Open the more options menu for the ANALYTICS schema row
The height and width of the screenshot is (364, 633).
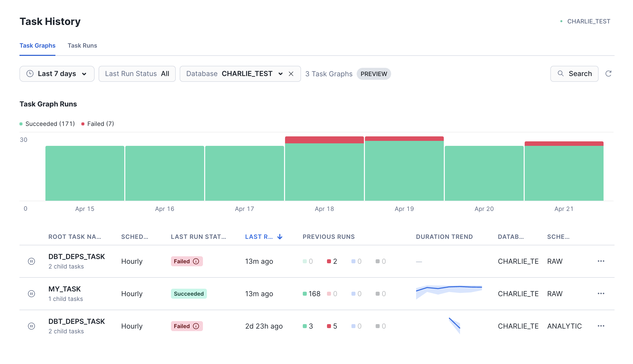coord(601,326)
